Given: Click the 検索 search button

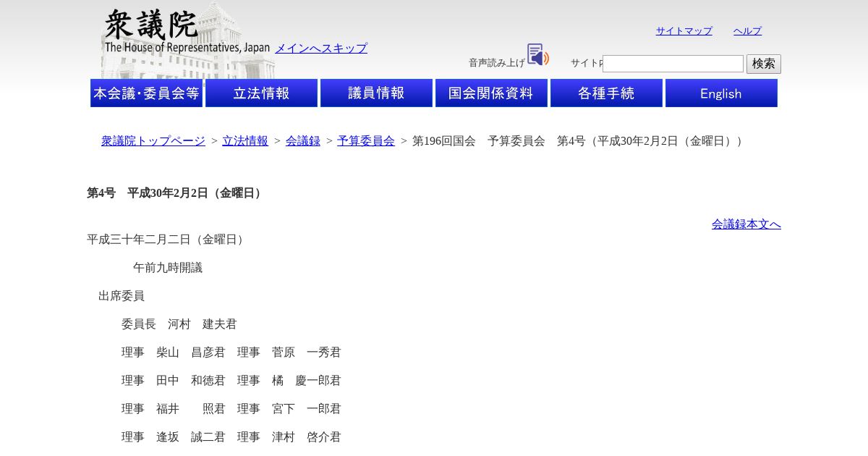Looking at the screenshot, I should 764,64.
